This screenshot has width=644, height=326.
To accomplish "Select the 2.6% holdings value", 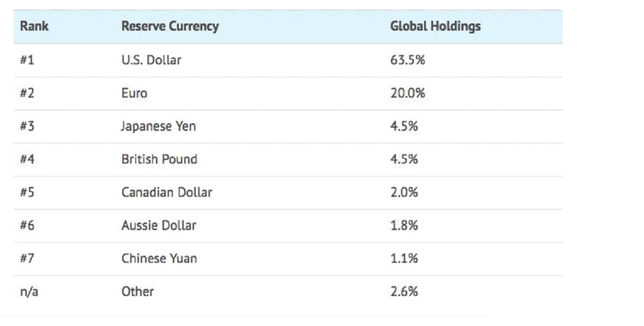I will [404, 292].
